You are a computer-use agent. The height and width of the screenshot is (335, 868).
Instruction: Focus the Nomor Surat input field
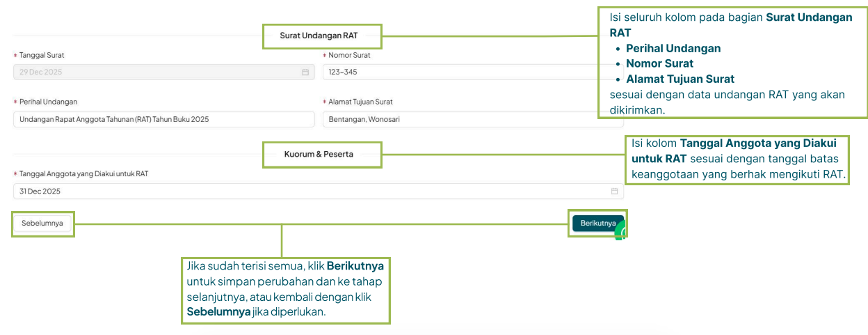coord(459,72)
